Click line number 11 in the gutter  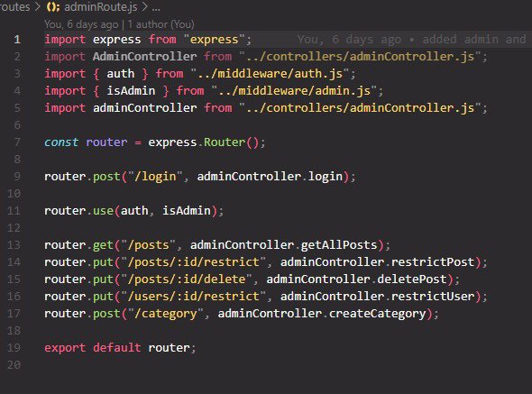point(14,211)
